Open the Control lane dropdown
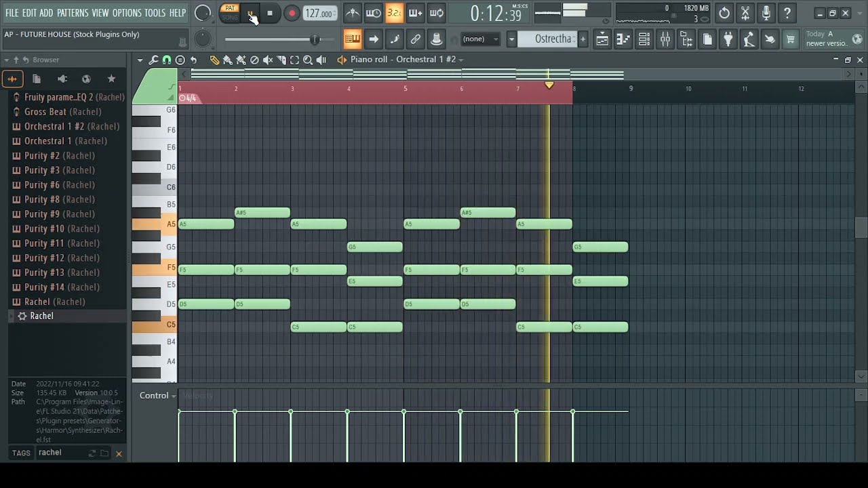 pyautogui.click(x=158, y=396)
